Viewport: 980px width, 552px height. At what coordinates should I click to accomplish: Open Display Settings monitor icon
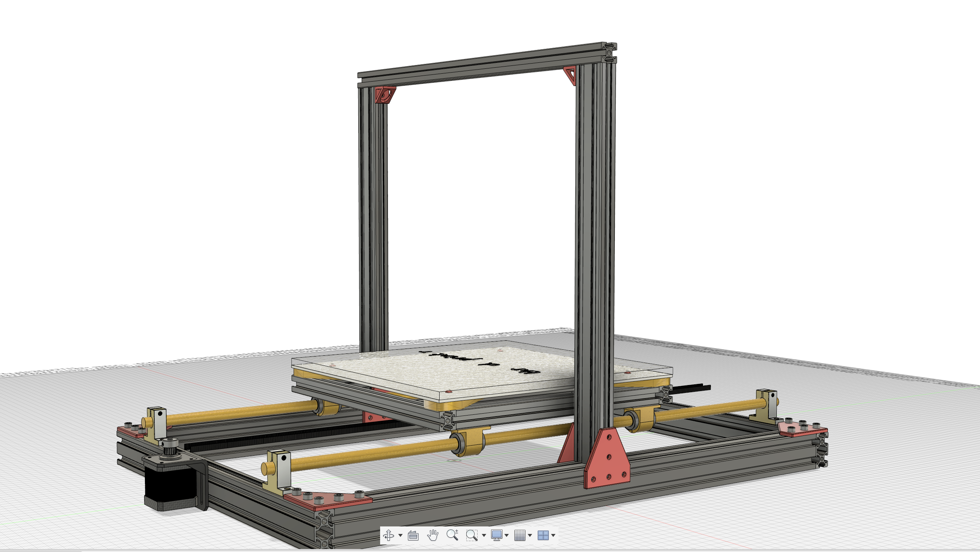pyautogui.click(x=496, y=535)
